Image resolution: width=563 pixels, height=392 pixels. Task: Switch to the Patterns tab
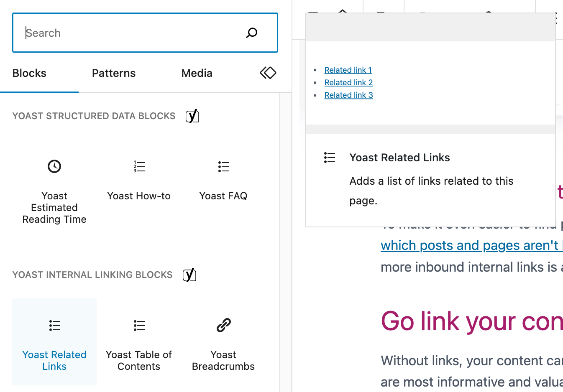tap(113, 73)
